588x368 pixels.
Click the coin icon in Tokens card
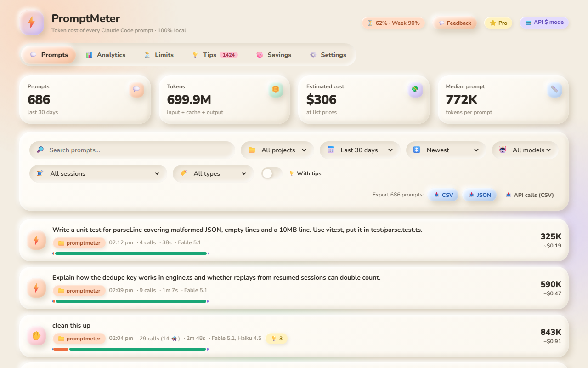(276, 90)
